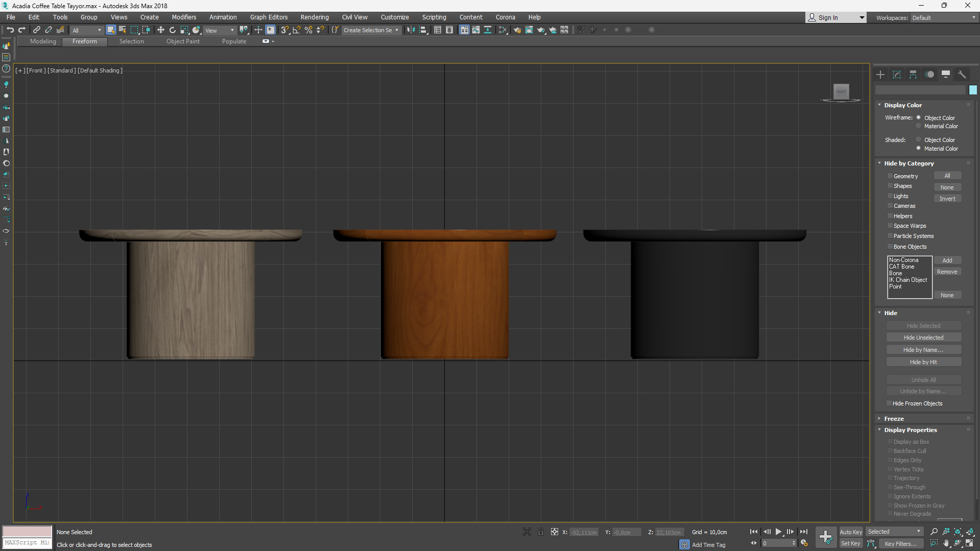Image resolution: width=980 pixels, height=551 pixels.
Task: Open the key mode Selected dropdown
Action: coord(894,532)
